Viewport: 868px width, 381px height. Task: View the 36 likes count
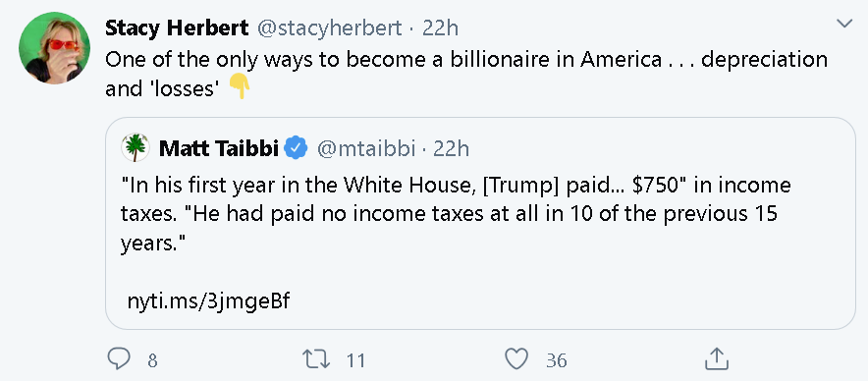tap(557, 360)
